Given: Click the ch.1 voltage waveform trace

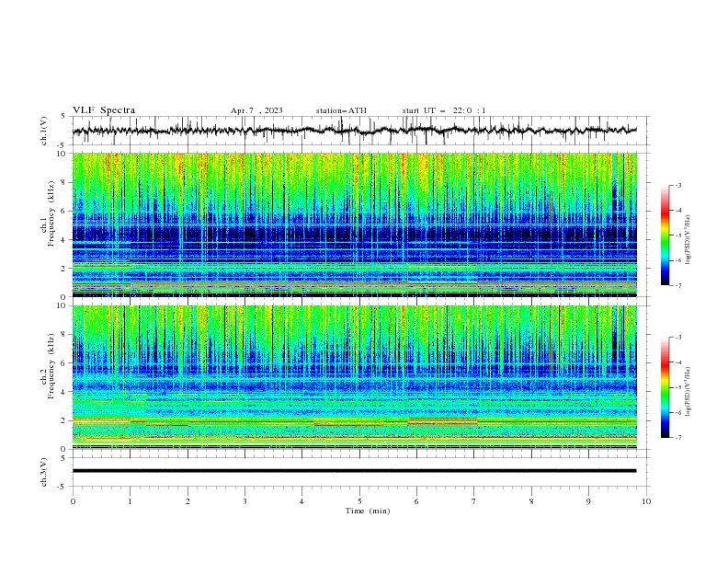Looking at the screenshot, I should 354,131.
